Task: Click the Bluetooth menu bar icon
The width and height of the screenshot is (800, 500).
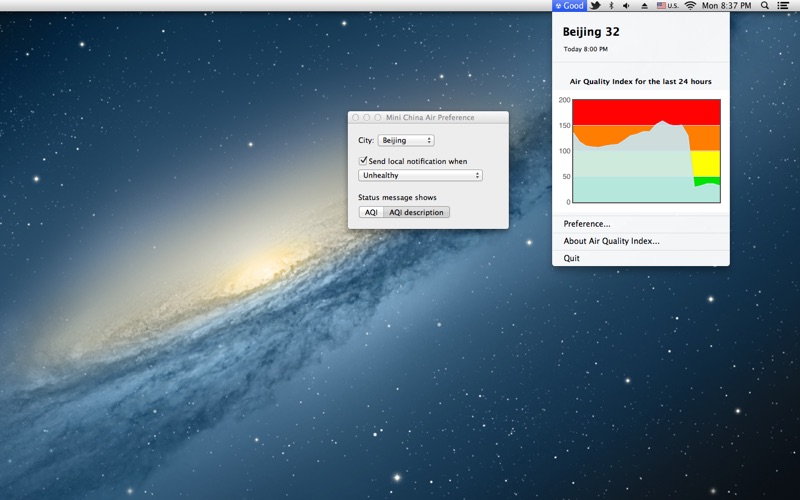Action: 612,6
